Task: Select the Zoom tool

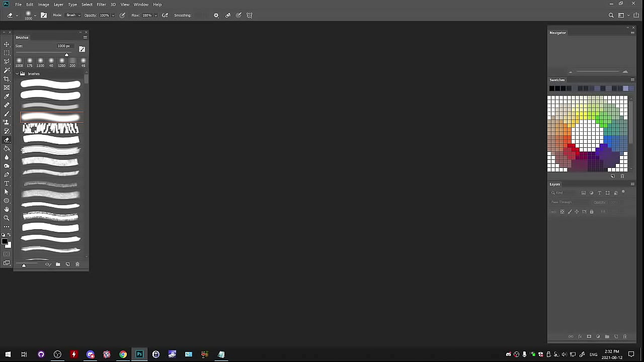Action: coord(7,218)
